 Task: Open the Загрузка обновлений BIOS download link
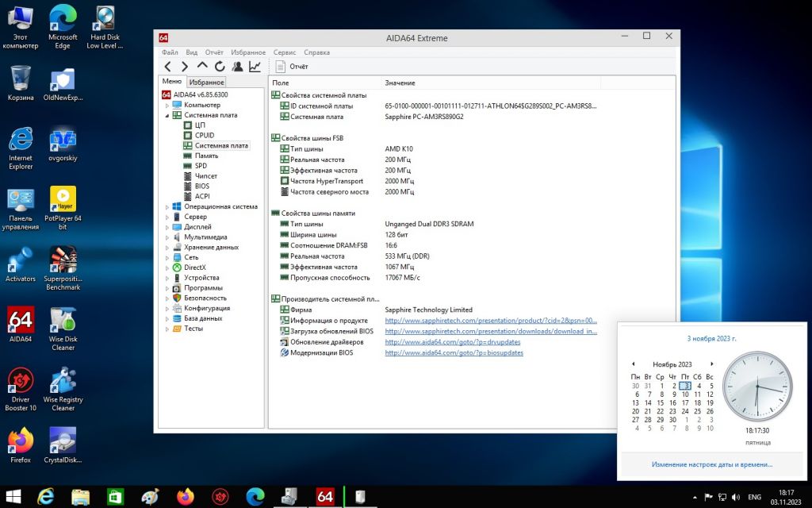(x=490, y=331)
